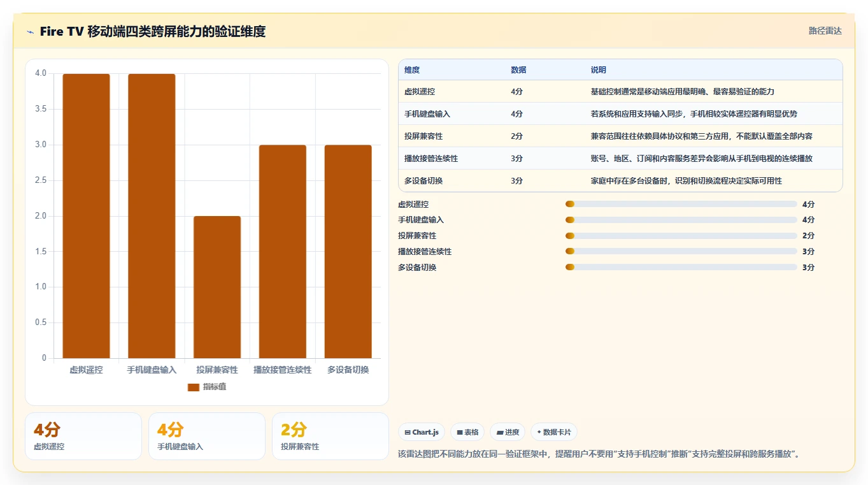Click the 虚拟遥控 x-axis label
Screen dimensions: 868x485
(x=86, y=370)
